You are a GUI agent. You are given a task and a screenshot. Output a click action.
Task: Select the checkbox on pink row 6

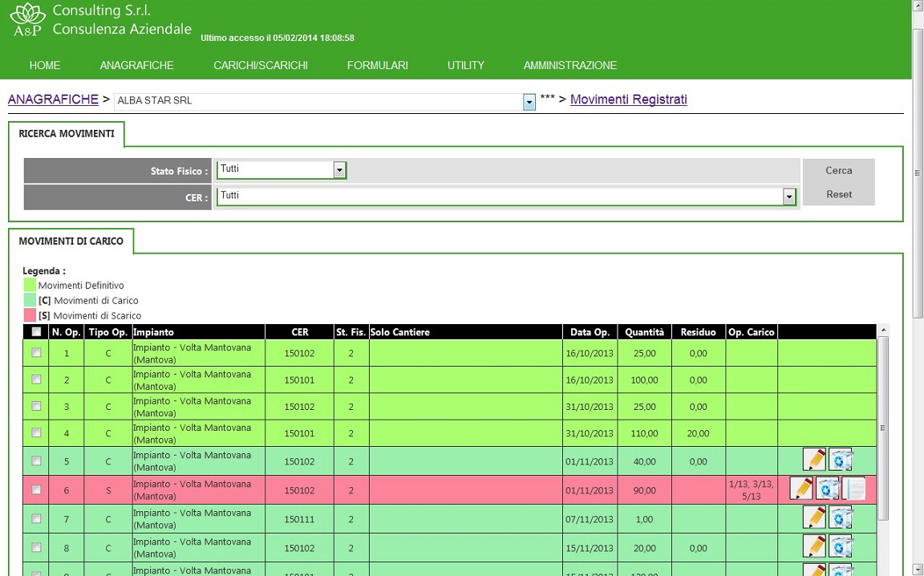click(x=37, y=490)
